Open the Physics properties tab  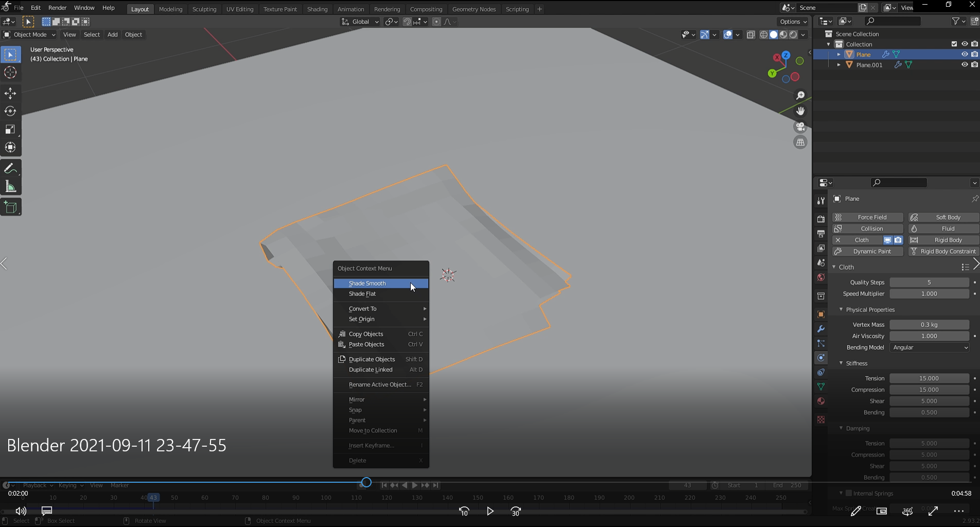click(821, 358)
